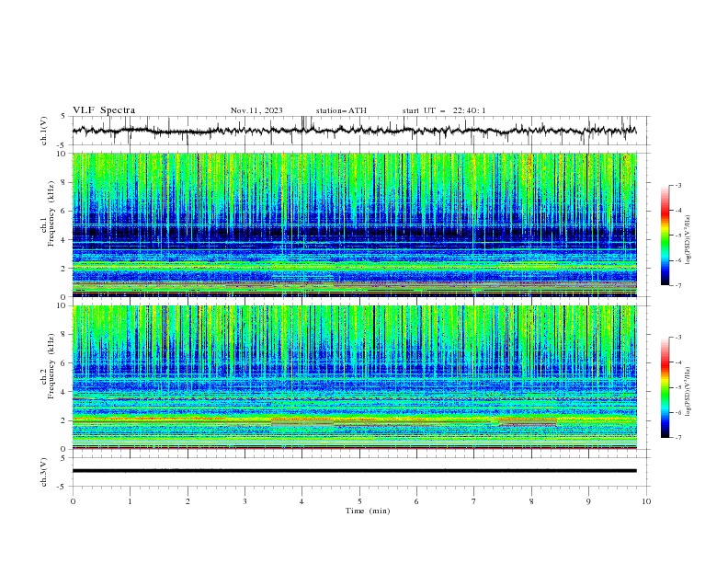The image size is (728, 563).
Task: Click inside the ch.1 spectrogram panel
Action: pyautogui.click(x=354, y=224)
